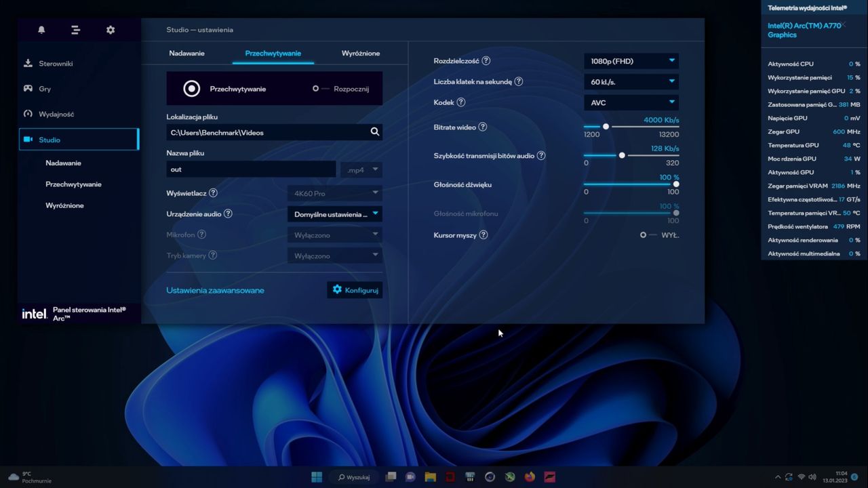Toggle the Rozpocznij capture switch
Image resolution: width=868 pixels, height=488 pixels.
pos(321,89)
